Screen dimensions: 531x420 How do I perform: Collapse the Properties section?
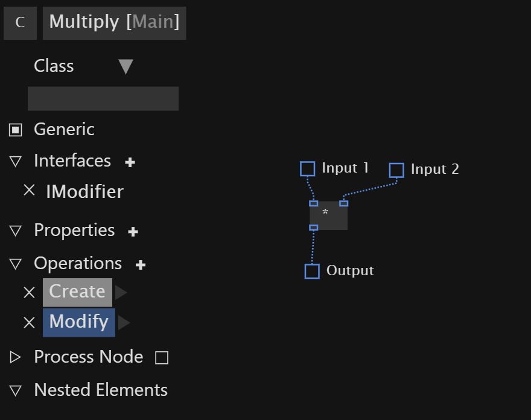pos(16,231)
